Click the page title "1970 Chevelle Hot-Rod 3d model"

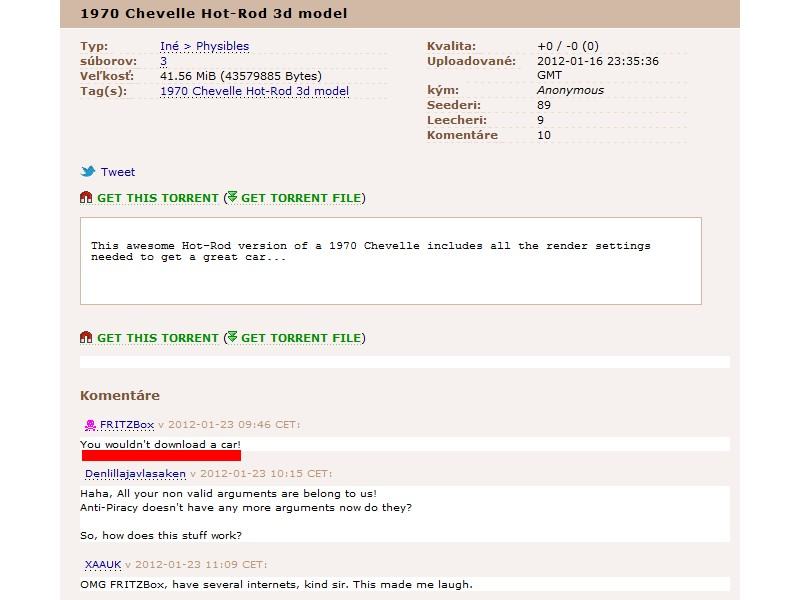[x=214, y=13]
